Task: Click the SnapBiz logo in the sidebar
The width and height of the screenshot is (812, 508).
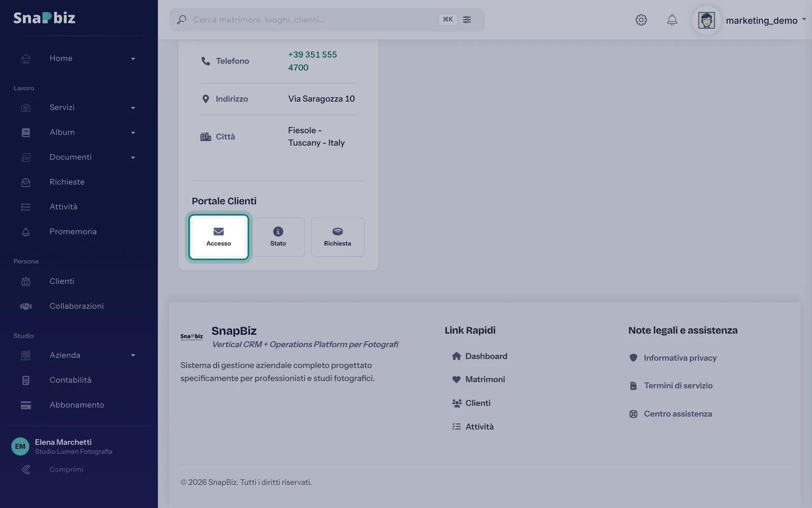Action: [x=44, y=18]
